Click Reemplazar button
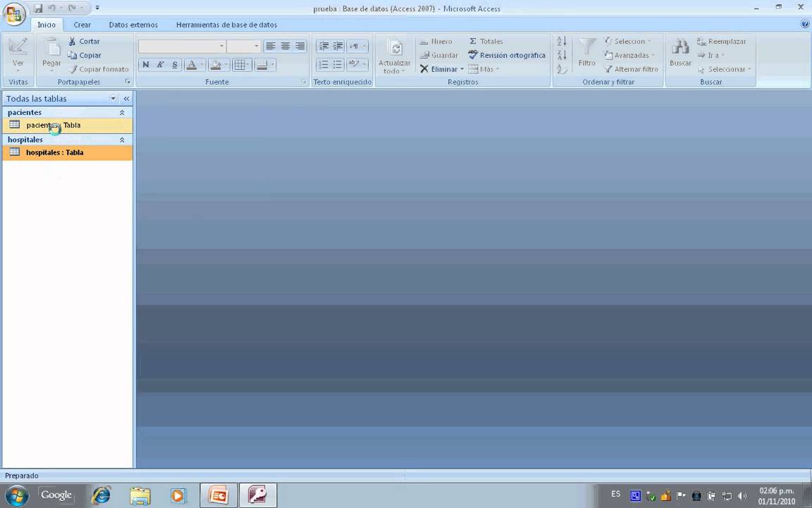Screen dimensions: 812x508 point(721,41)
